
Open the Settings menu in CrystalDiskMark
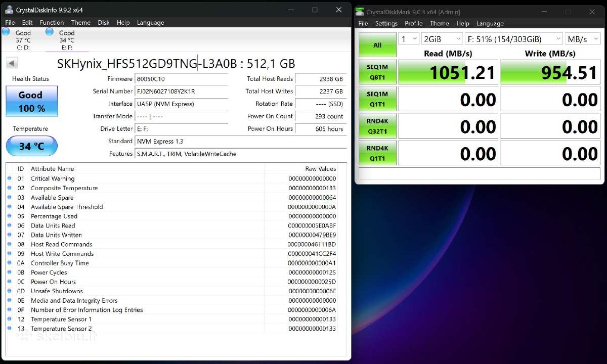386,23
